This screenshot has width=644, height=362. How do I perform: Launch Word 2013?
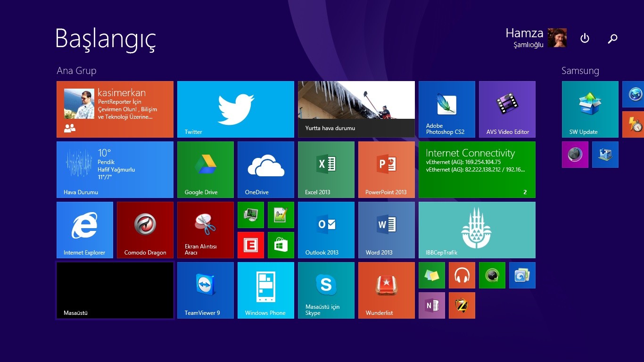387,230
